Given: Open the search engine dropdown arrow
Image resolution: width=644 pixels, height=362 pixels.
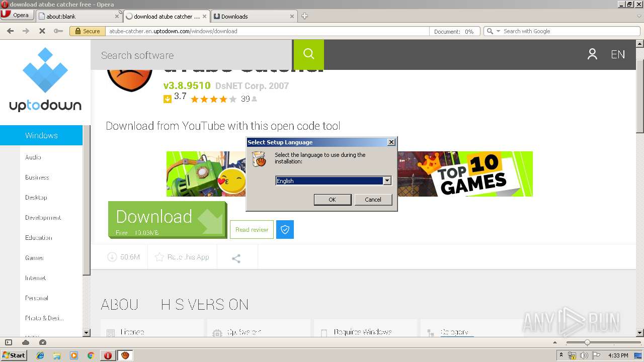Looking at the screenshot, I should click(498, 31).
